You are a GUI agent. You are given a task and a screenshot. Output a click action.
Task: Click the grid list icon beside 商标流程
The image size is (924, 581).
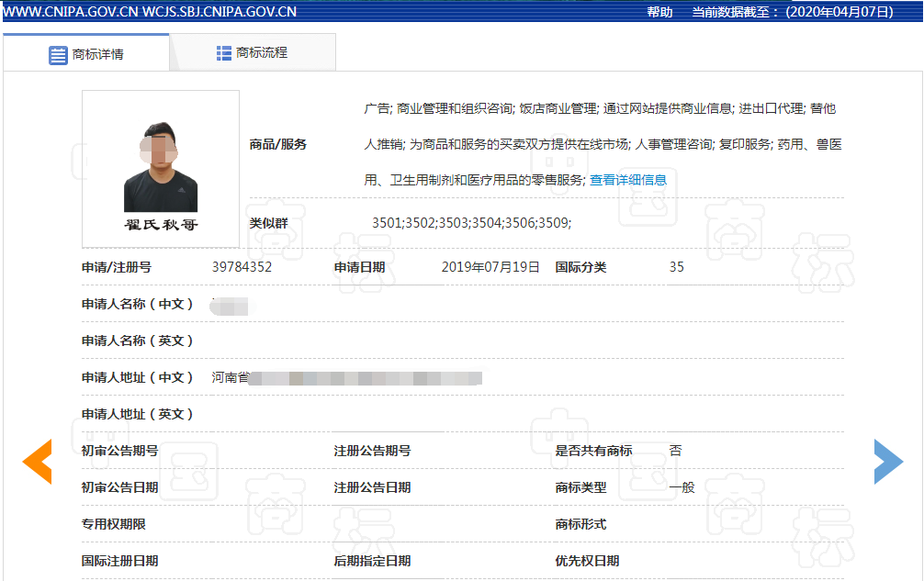[x=224, y=53]
